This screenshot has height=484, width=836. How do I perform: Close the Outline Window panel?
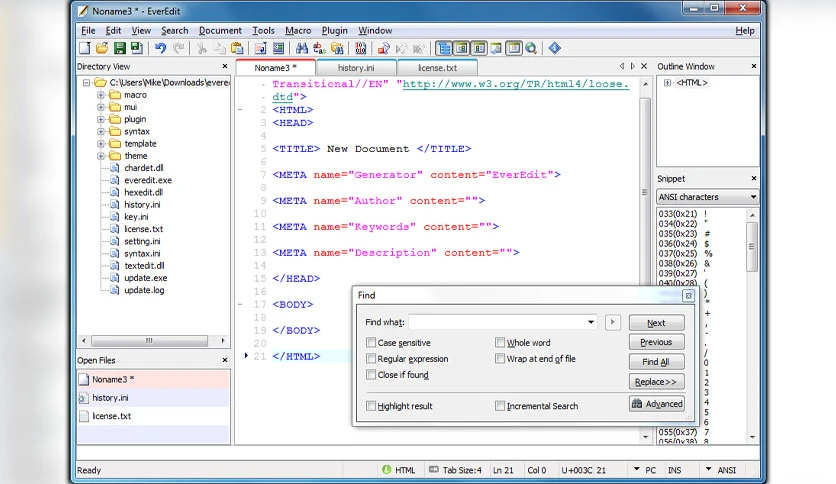753,66
